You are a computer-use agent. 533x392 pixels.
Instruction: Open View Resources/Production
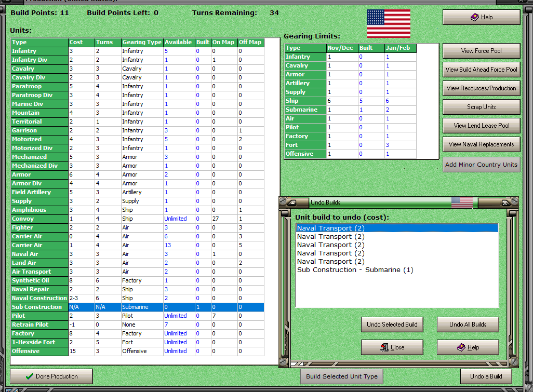click(481, 88)
